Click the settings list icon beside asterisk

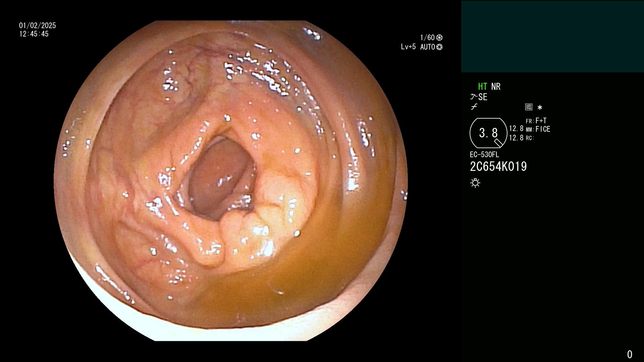(x=529, y=107)
